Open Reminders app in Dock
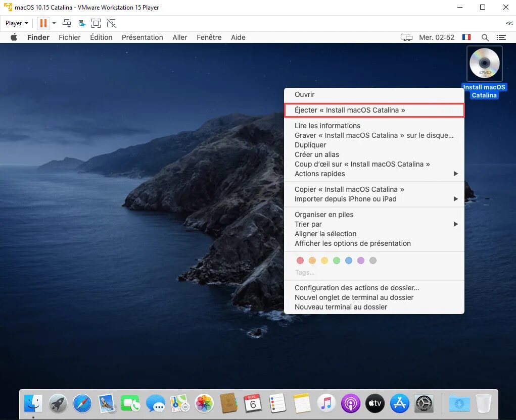Screen dimensions: 516x420 pyautogui.click(x=277, y=403)
